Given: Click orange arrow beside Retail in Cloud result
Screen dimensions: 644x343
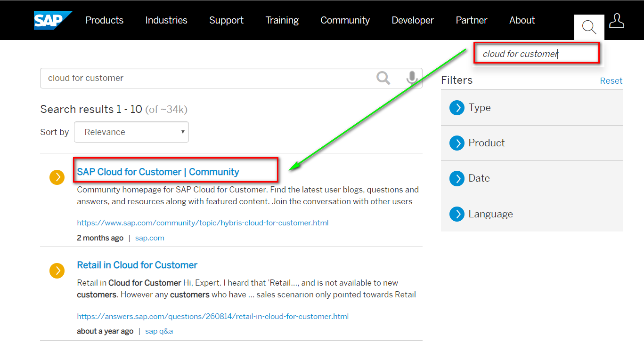Looking at the screenshot, I should coord(57,271).
